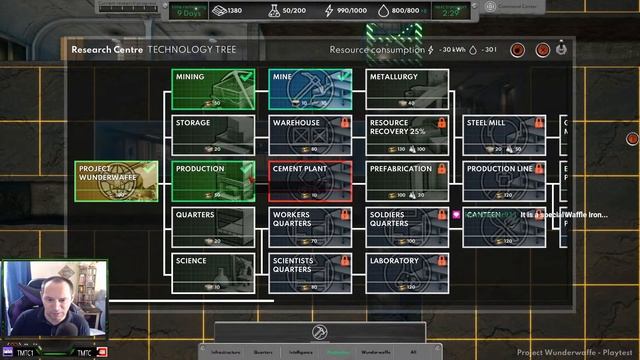Click the Research Centre title text
Image resolution: width=640 pixels, height=360 pixels.
pos(107,50)
